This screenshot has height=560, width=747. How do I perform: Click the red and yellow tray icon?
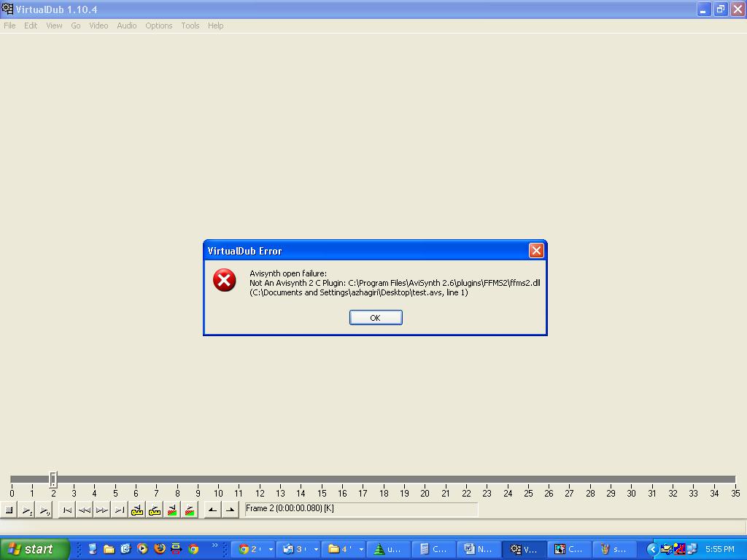pos(679,549)
